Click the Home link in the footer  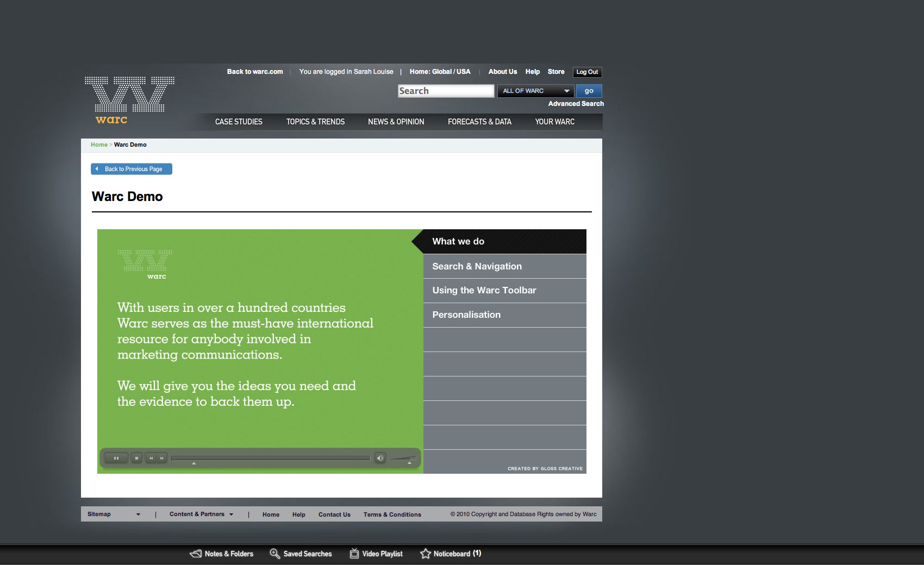click(x=271, y=514)
